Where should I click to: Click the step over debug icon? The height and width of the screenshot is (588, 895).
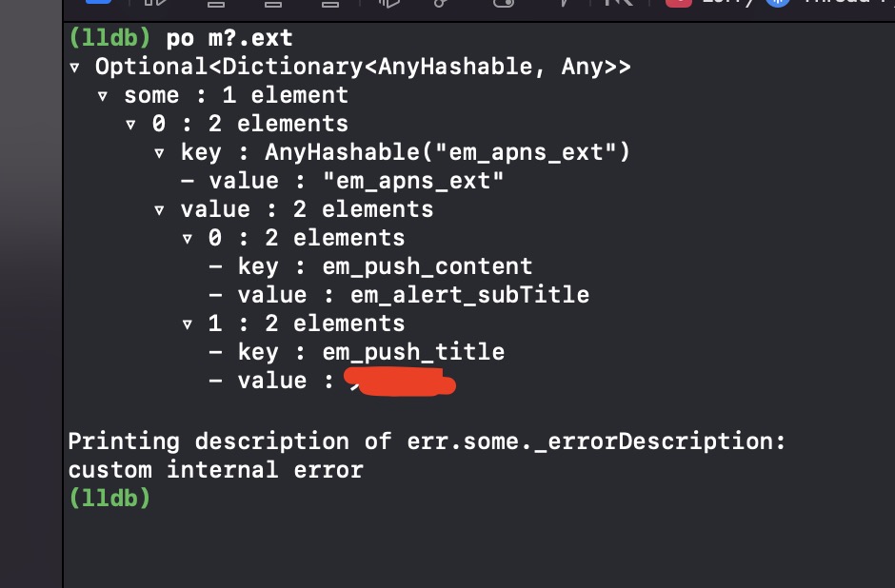pyautogui.click(x=216, y=4)
